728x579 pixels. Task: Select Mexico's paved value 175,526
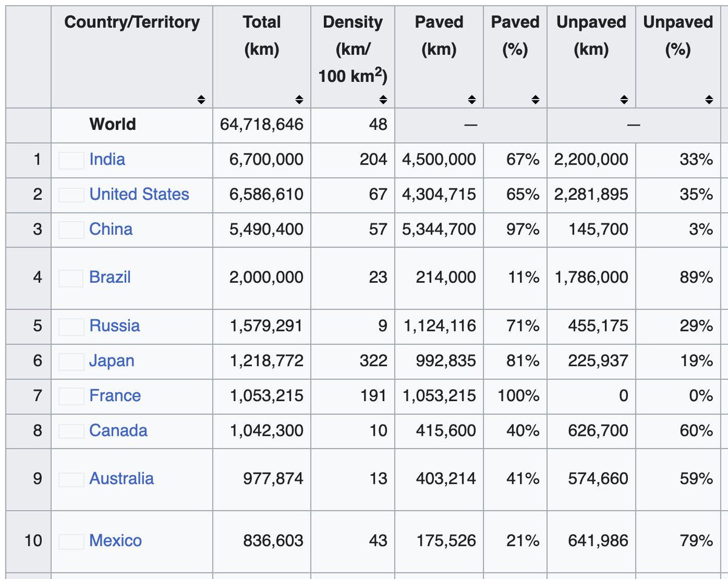pos(446,541)
